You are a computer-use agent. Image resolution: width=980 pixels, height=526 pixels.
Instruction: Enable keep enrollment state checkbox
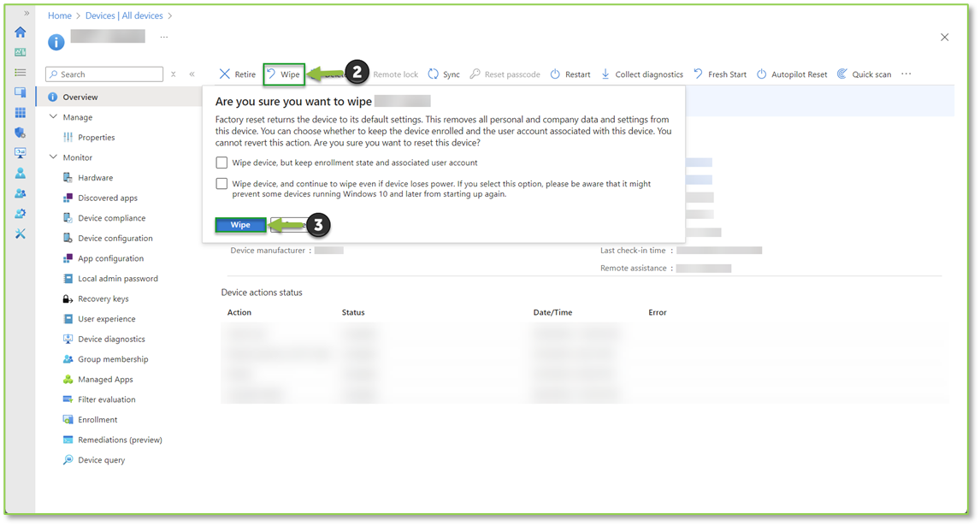(x=222, y=163)
